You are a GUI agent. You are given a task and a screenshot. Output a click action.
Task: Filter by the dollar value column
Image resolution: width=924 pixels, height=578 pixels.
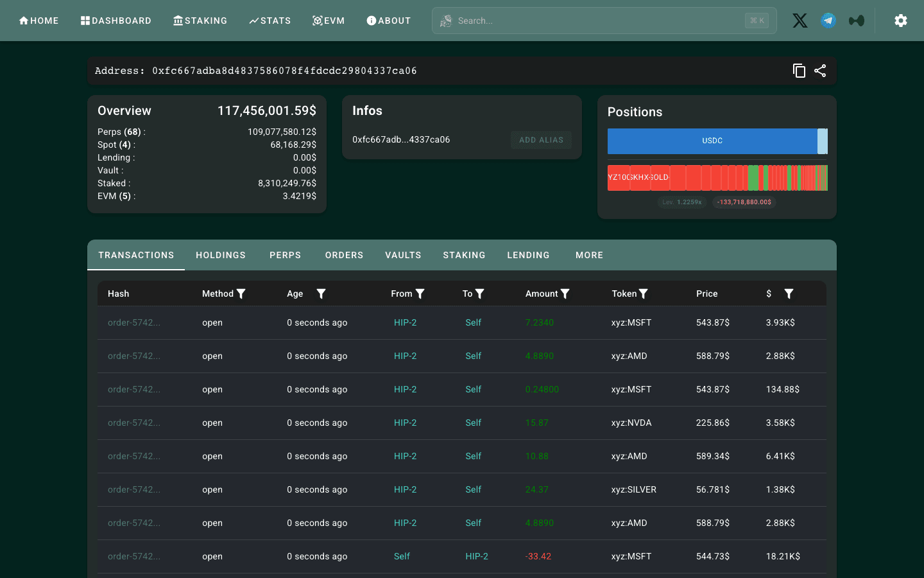coord(789,293)
